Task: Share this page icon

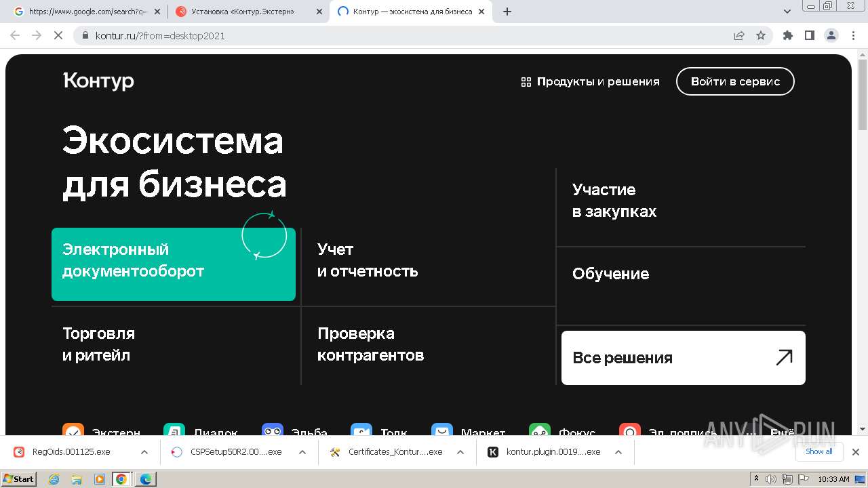Action: tap(739, 35)
